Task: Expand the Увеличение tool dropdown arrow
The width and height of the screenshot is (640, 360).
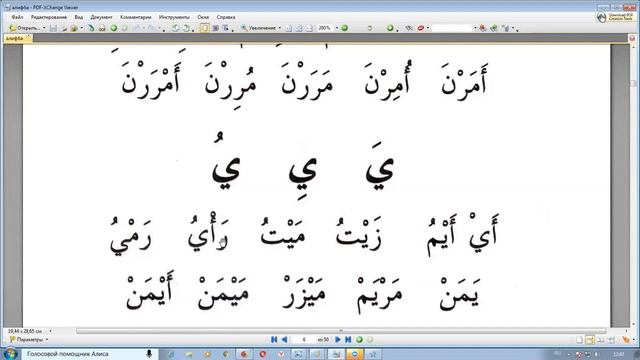Action: point(280,28)
